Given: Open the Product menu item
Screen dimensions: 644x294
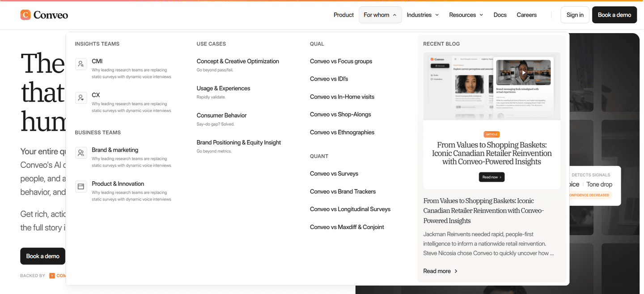Looking at the screenshot, I should pos(343,15).
